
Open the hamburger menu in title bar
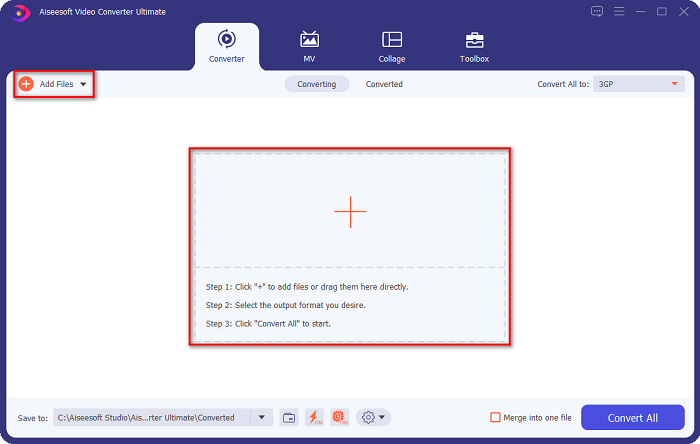click(619, 12)
